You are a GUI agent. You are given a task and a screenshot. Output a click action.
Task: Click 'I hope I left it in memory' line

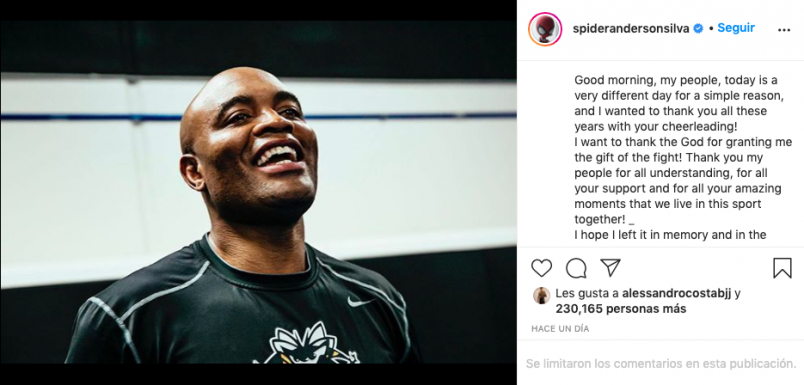[x=670, y=235]
